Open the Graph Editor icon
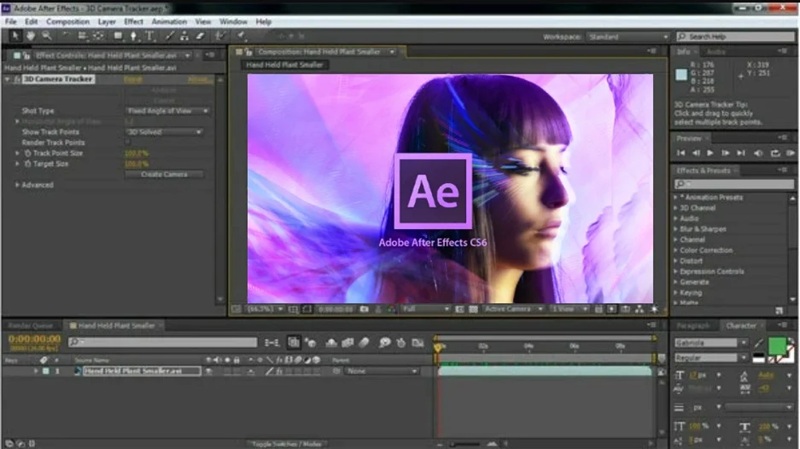 [418, 343]
